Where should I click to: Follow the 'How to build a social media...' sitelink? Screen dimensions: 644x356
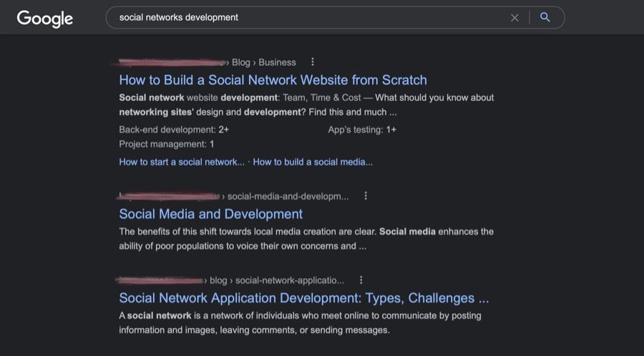(313, 162)
